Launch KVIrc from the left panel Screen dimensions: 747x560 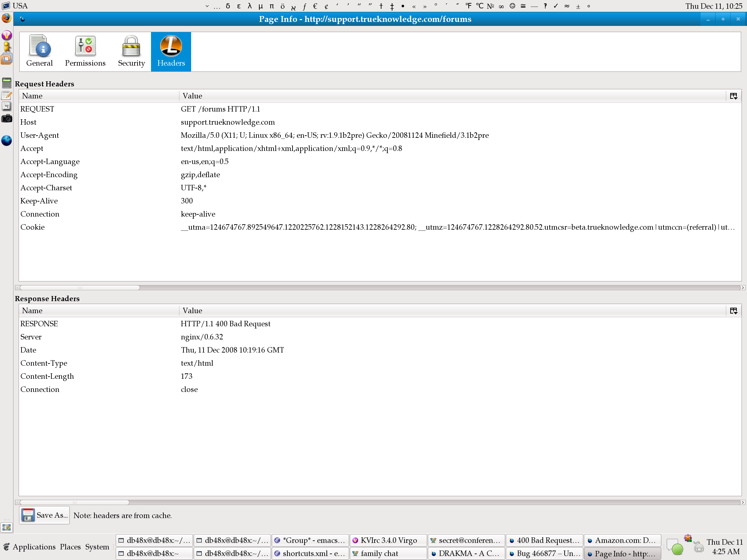coord(7,35)
